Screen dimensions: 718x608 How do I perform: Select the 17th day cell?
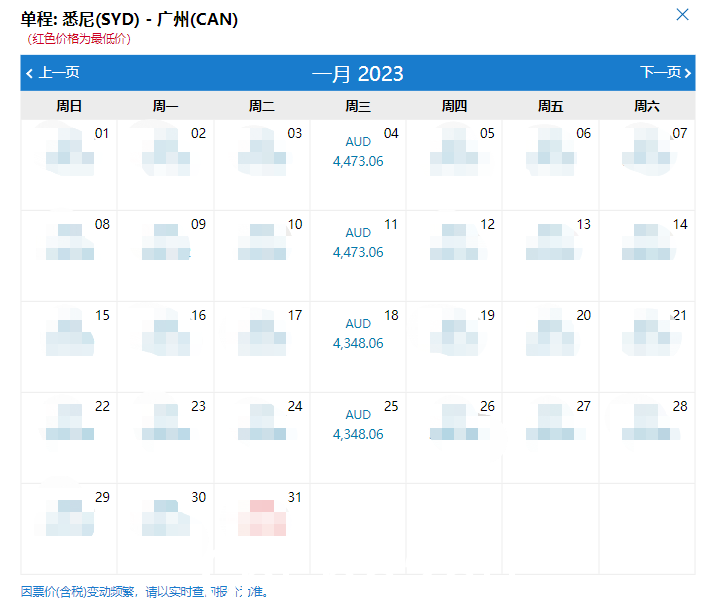(x=262, y=347)
